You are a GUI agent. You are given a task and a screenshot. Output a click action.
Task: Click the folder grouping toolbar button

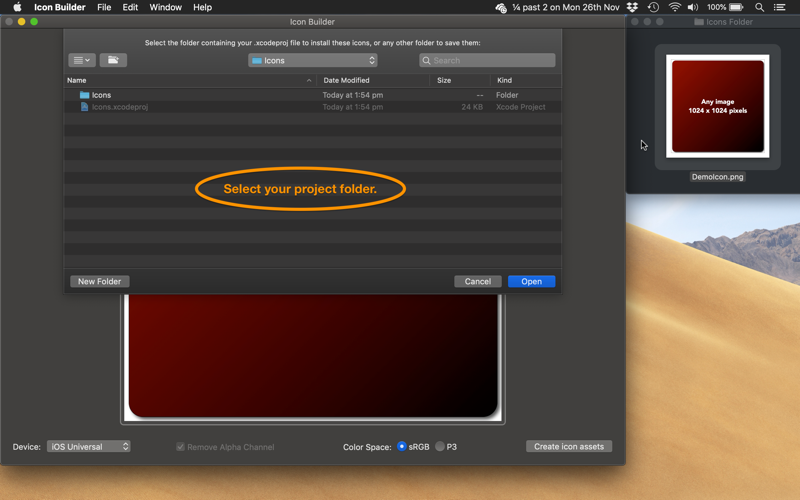tap(113, 60)
